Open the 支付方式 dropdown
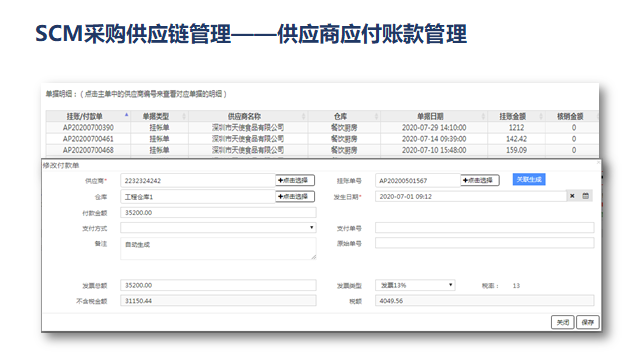This screenshot has height=360, width=640. [218, 228]
